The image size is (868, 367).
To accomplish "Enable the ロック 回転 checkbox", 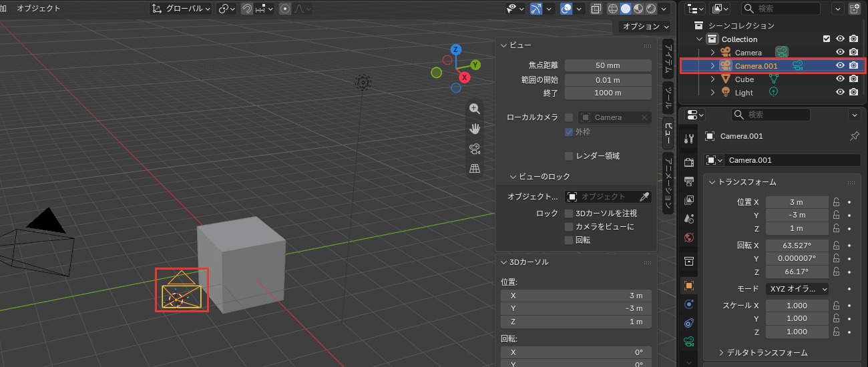I will click(569, 240).
